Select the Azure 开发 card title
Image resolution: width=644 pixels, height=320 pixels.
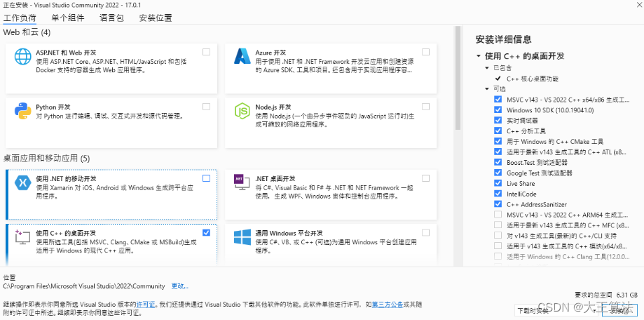(270, 53)
